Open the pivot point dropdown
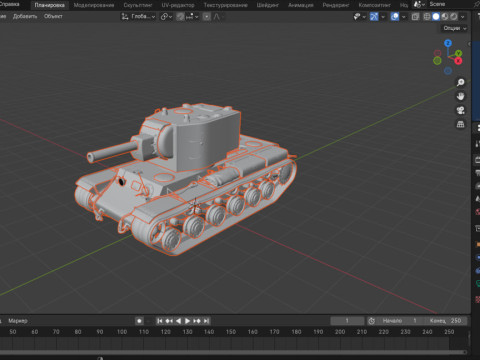 click(x=166, y=16)
